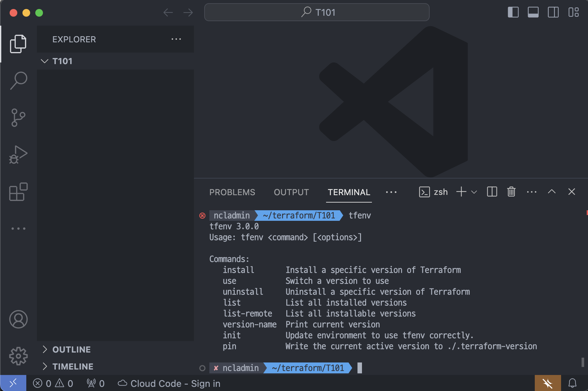
Task: Click the 'install' command in terminal output
Action: point(238,270)
